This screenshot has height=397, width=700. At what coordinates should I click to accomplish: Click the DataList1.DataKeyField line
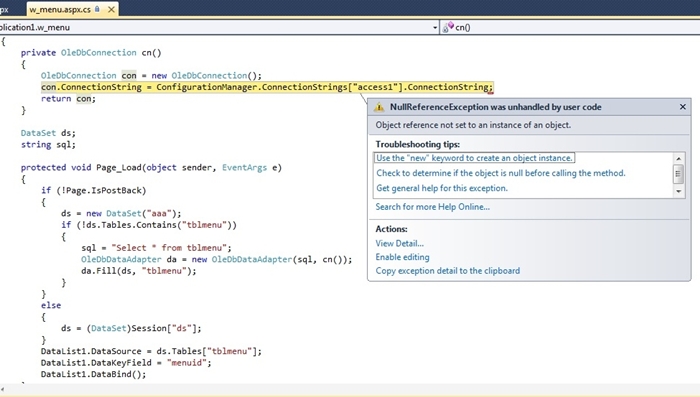point(126,363)
